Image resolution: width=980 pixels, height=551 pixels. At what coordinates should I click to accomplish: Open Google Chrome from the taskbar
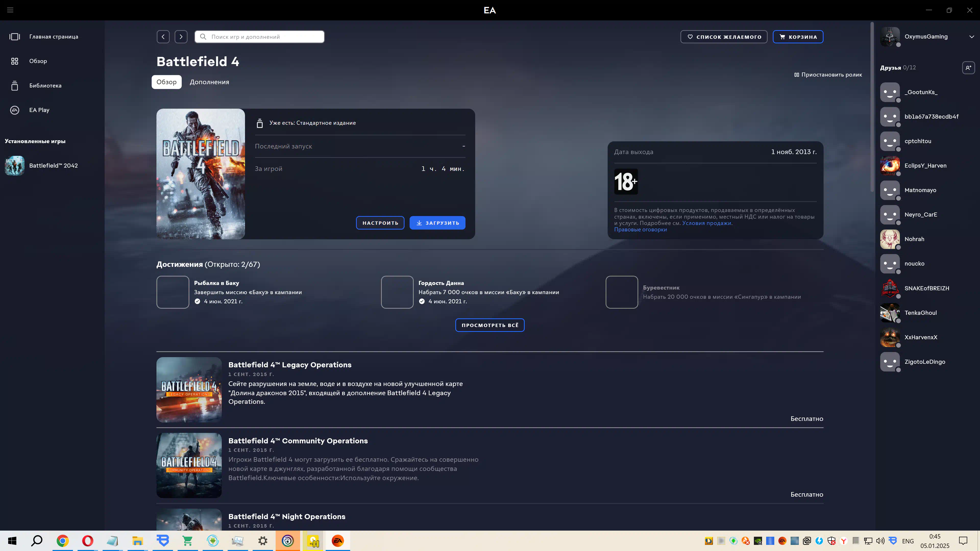tap(62, 541)
